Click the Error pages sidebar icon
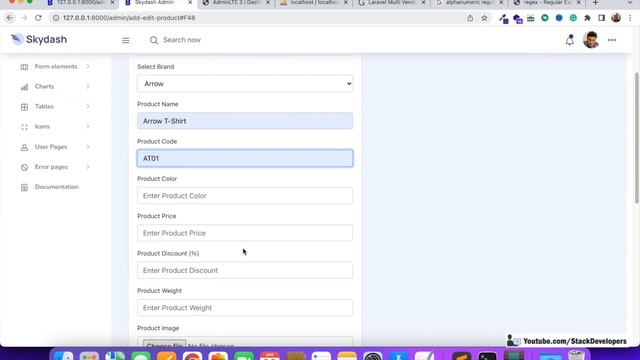This screenshot has height=360, width=640. pos(24,167)
